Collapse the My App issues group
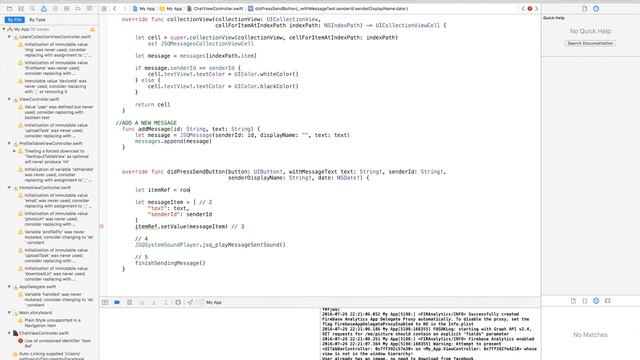This screenshot has width=640, height=360. [4, 29]
